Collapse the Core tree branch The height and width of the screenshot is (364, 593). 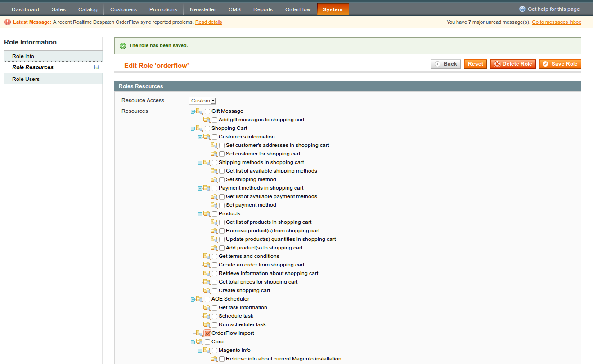pos(192,342)
